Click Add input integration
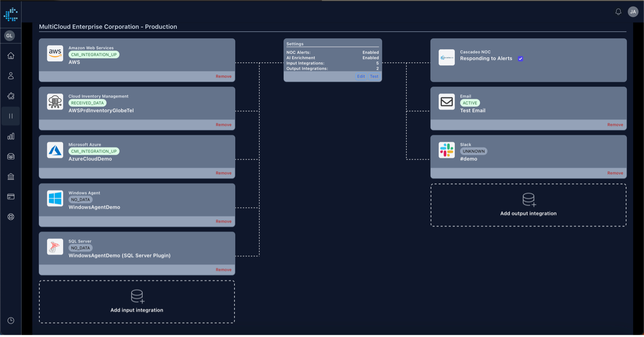 pyautogui.click(x=137, y=302)
